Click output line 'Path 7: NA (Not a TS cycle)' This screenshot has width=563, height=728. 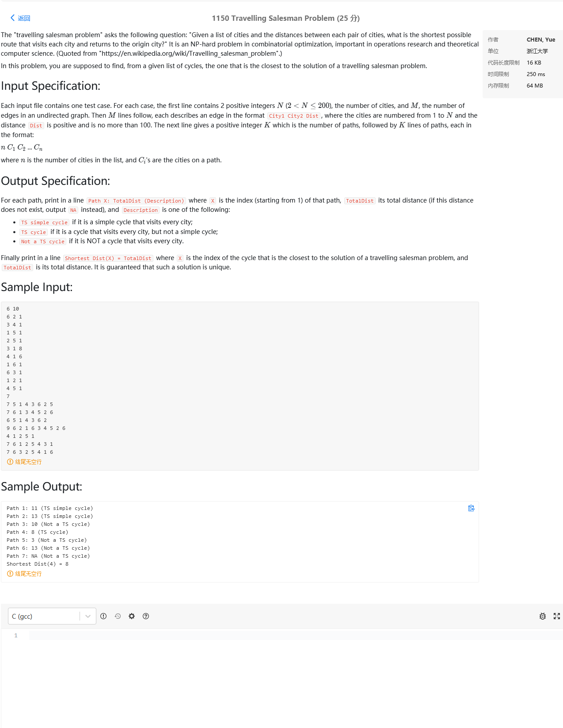click(x=48, y=556)
